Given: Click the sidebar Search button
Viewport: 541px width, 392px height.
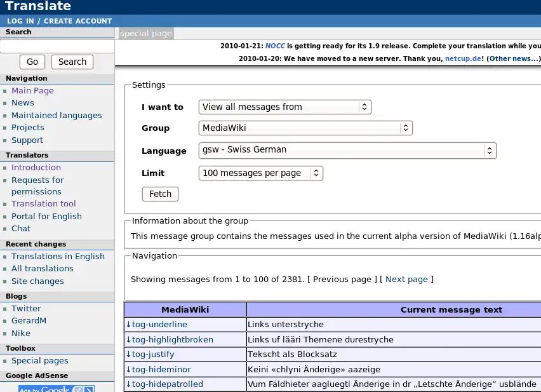Looking at the screenshot, I should pyautogui.click(x=72, y=62).
